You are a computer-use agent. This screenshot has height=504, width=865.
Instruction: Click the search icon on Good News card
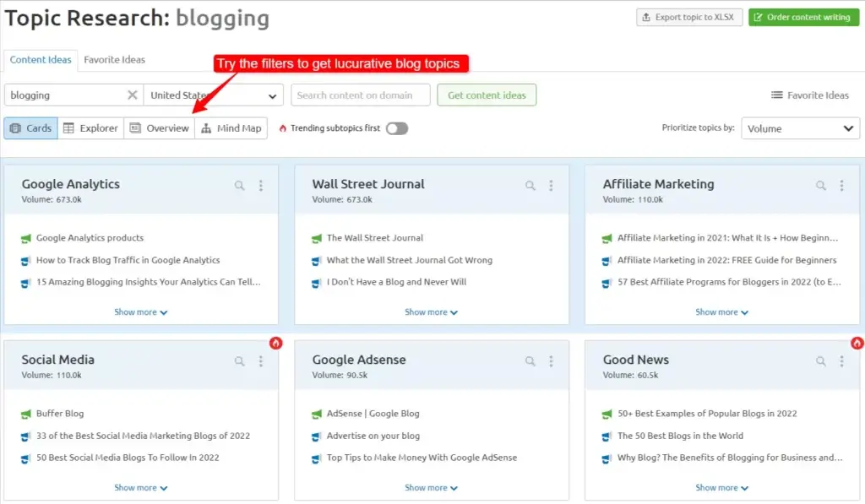pyautogui.click(x=821, y=361)
